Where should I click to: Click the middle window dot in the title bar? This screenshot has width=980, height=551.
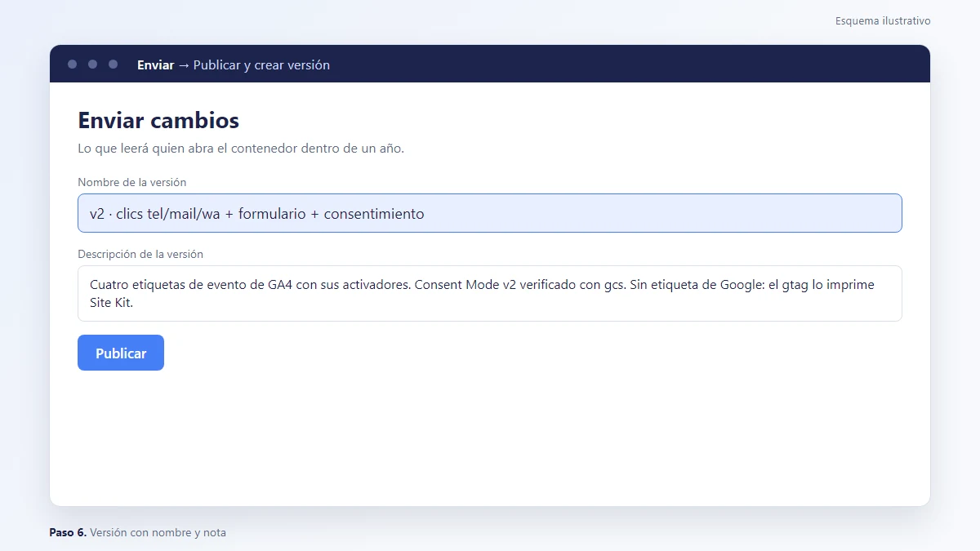(x=92, y=64)
